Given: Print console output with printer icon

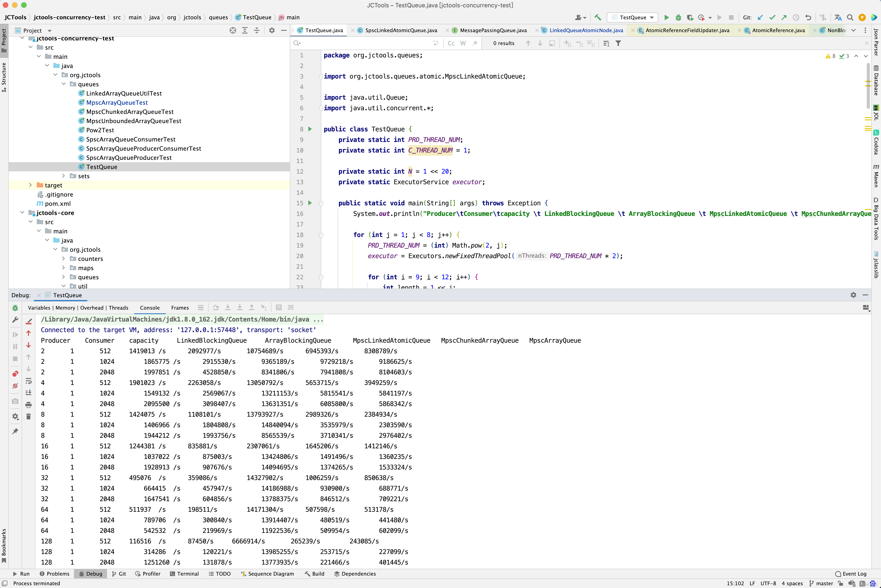Looking at the screenshot, I should pyautogui.click(x=28, y=405).
